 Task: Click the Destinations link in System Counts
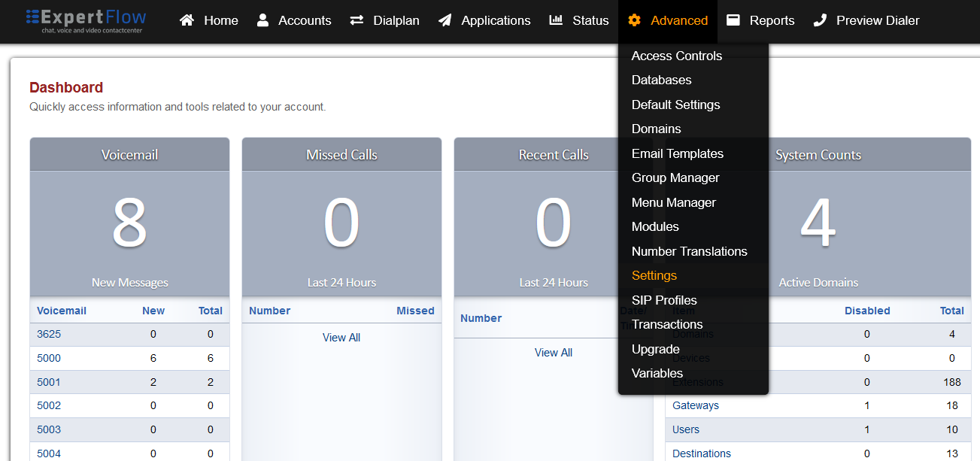coord(701,453)
